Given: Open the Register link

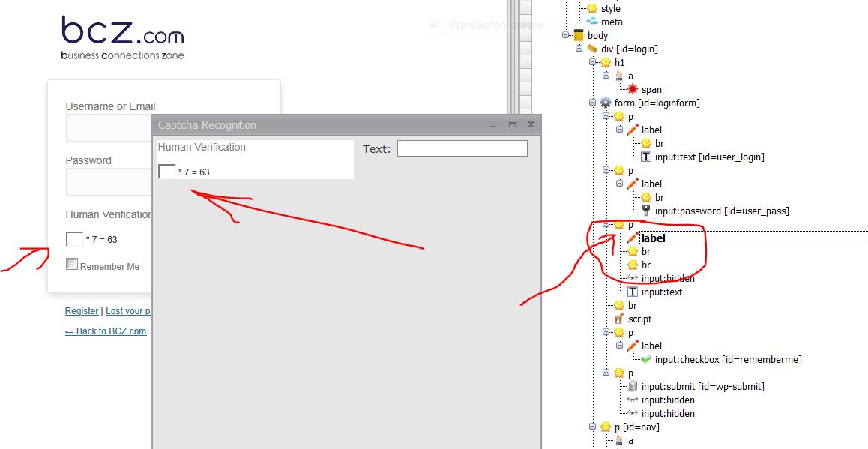Looking at the screenshot, I should 82,310.
